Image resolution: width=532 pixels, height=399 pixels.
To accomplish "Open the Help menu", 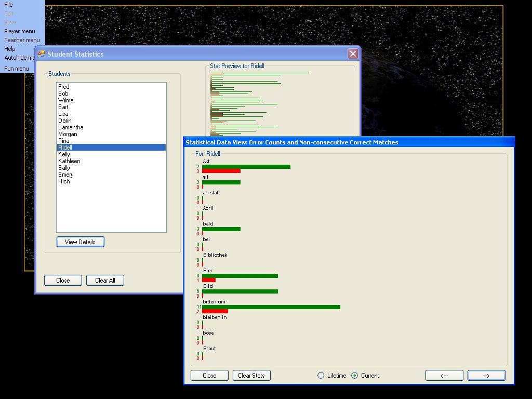I will (10, 49).
